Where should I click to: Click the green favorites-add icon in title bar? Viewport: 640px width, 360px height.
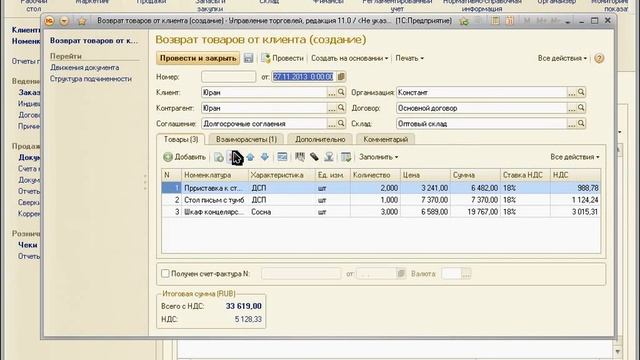click(x=464, y=21)
